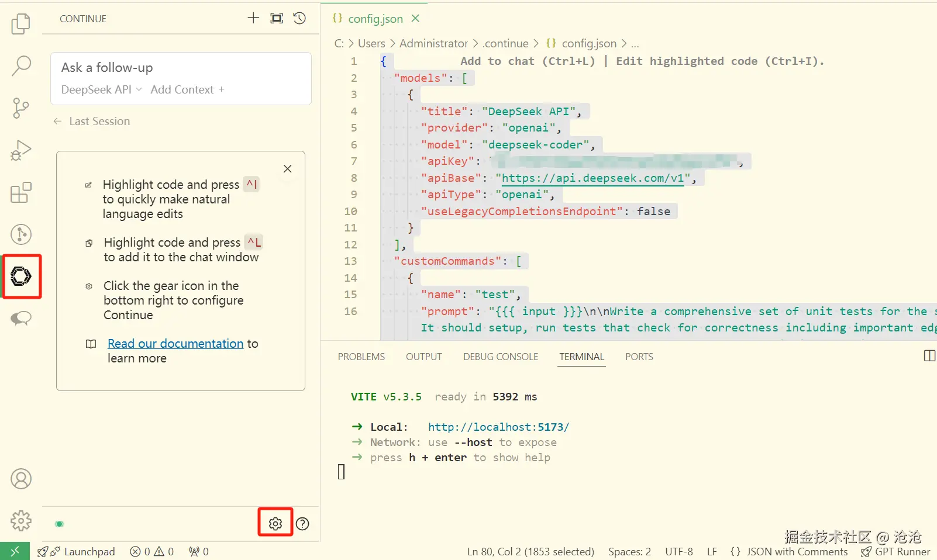The width and height of the screenshot is (937, 560).
Task: Click the "apiType" key on line 9
Action: (x=452, y=195)
